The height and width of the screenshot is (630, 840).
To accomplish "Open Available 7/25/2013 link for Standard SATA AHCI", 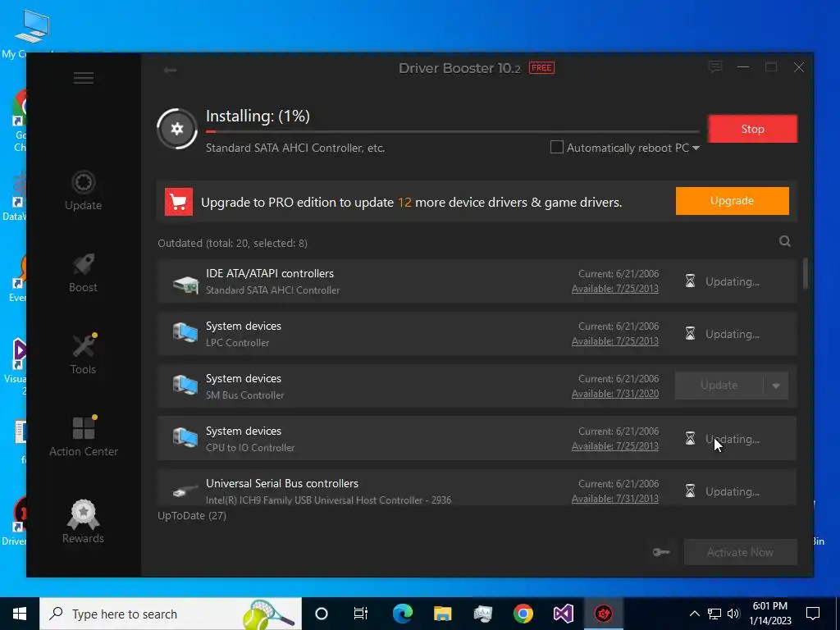I will pyautogui.click(x=615, y=289).
